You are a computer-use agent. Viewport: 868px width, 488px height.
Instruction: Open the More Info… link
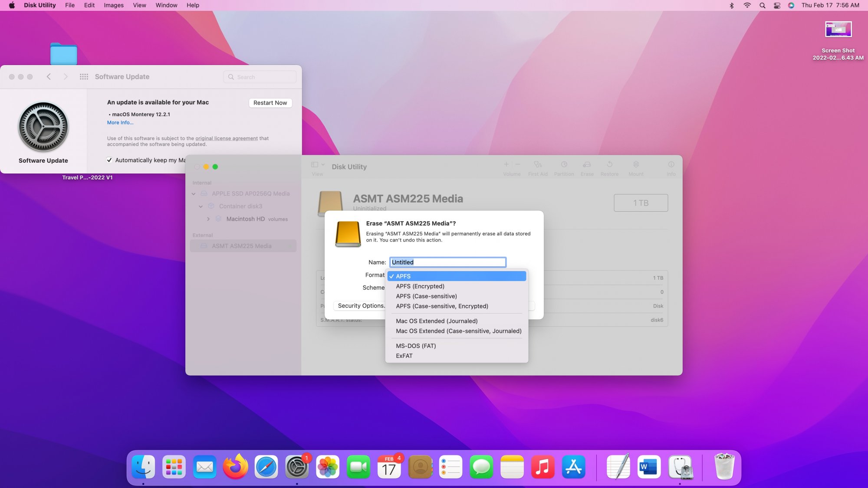(120, 123)
